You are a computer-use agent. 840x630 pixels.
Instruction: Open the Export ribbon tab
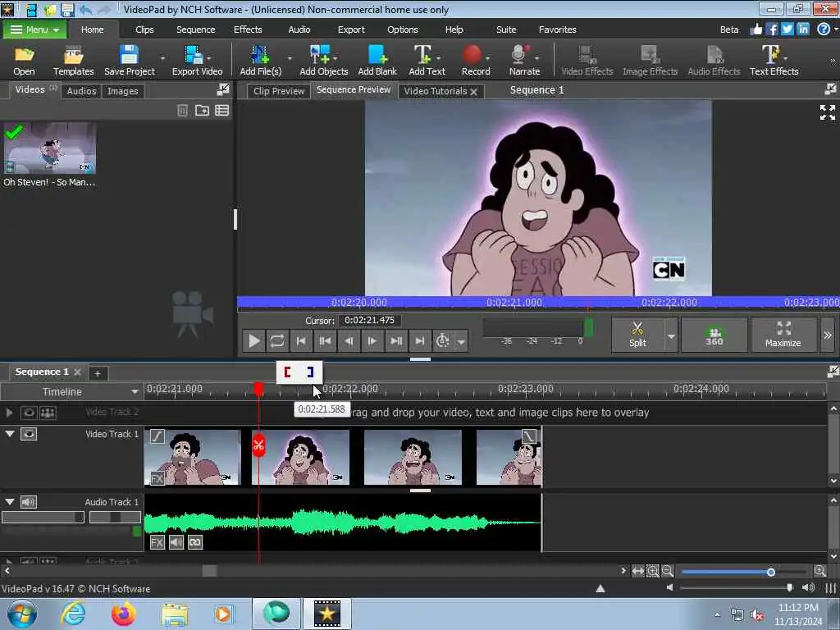coord(351,30)
